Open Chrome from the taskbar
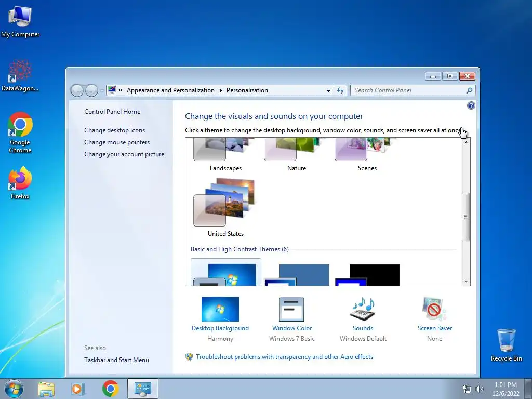Viewport: 532px width, 399px height. [x=110, y=389]
